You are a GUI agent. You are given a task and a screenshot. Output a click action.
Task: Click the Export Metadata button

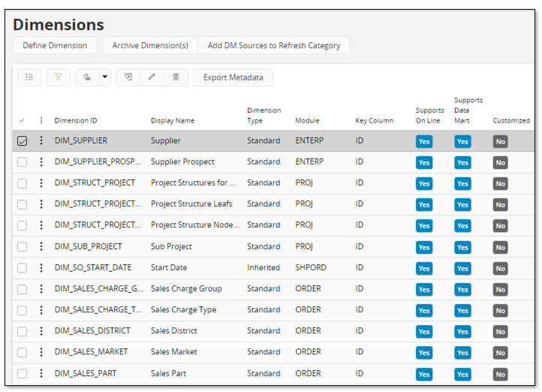233,77
